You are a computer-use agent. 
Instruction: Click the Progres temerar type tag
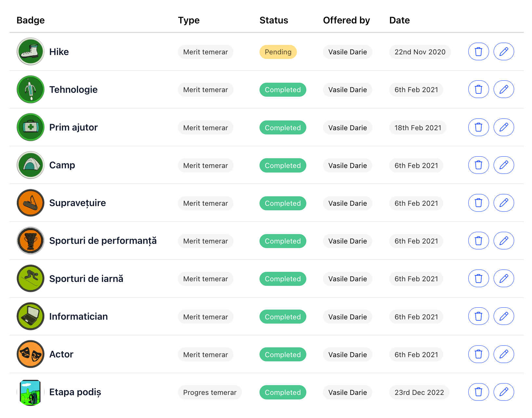pyautogui.click(x=210, y=392)
